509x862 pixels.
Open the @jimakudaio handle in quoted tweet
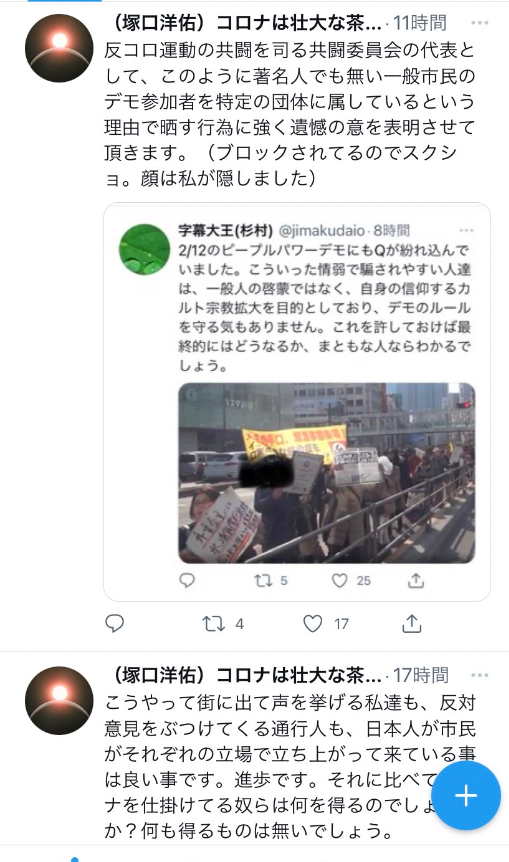pos(322,230)
